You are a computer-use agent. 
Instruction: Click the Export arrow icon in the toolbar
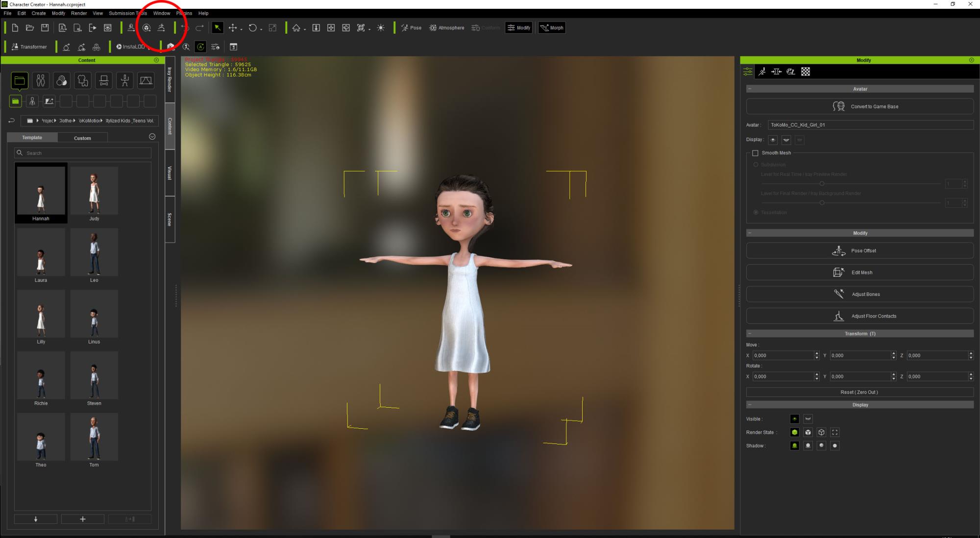click(x=93, y=28)
